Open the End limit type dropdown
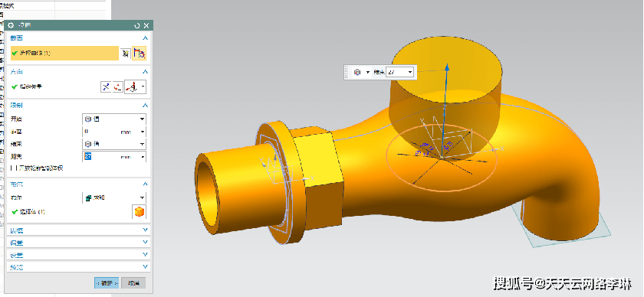 coord(114,144)
